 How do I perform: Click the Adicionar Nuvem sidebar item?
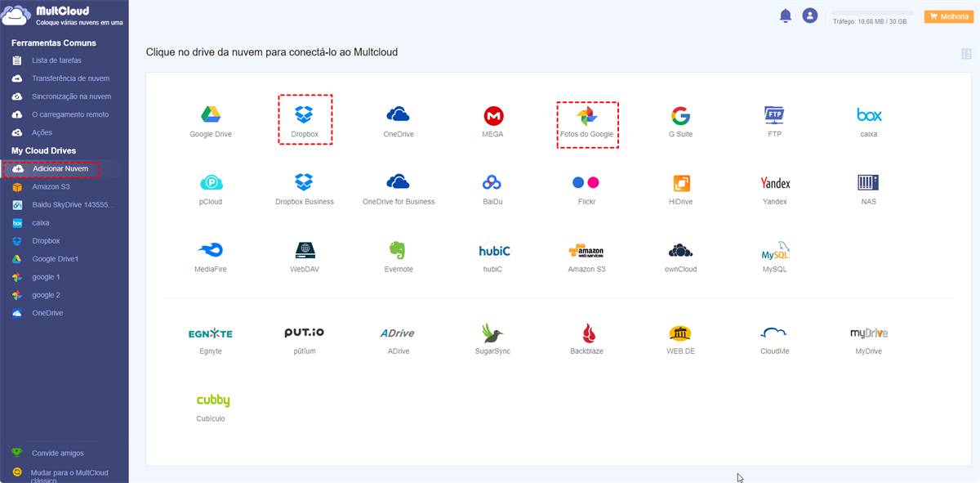[x=60, y=168]
